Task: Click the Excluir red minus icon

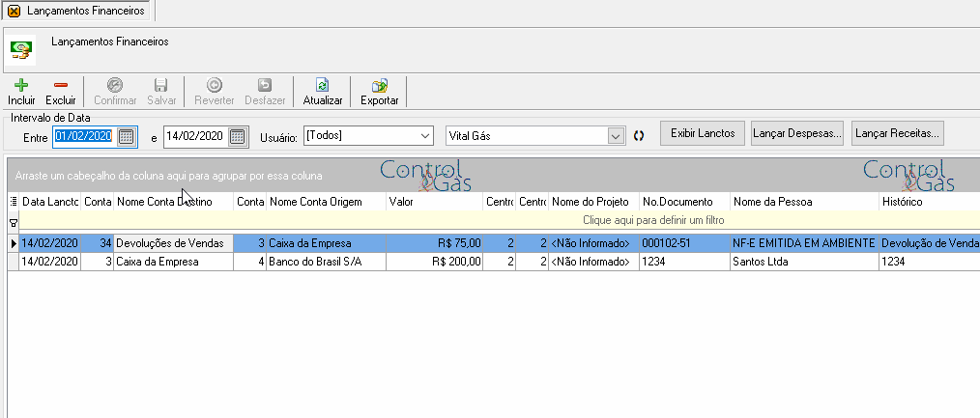Action: click(x=61, y=86)
